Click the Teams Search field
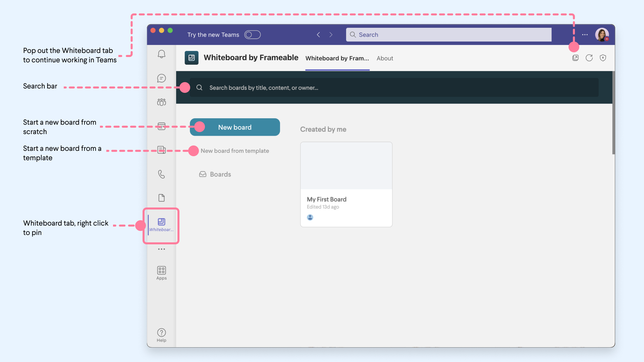Viewport: 644px width, 362px height. point(448,35)
